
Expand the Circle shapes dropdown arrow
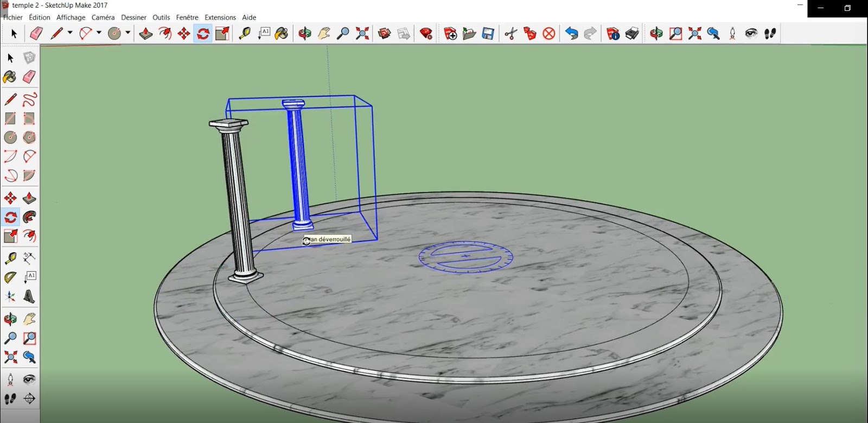(x=127, y=33)
